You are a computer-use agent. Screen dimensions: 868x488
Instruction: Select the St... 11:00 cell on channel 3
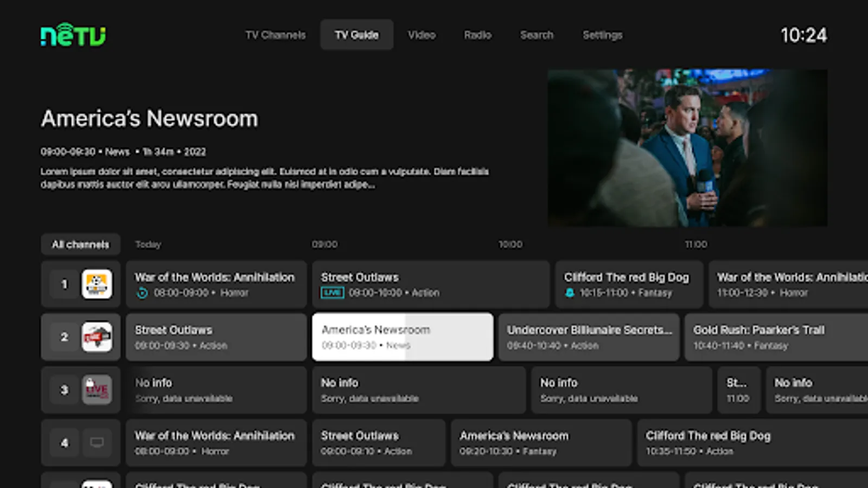click(738, 390)
